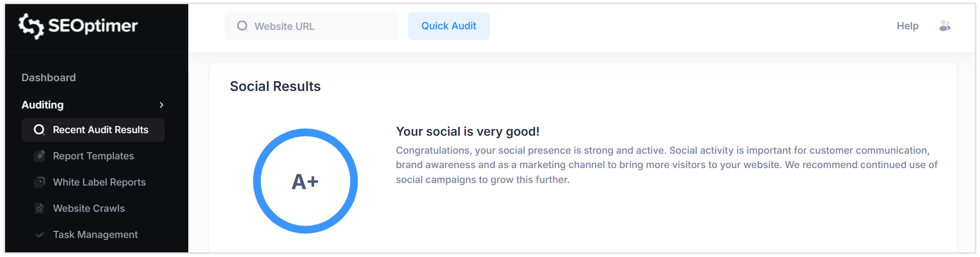Go to Recent Audit Results
Screen dimensions: 980x257
pyautogui.click(x=101, y=130)
